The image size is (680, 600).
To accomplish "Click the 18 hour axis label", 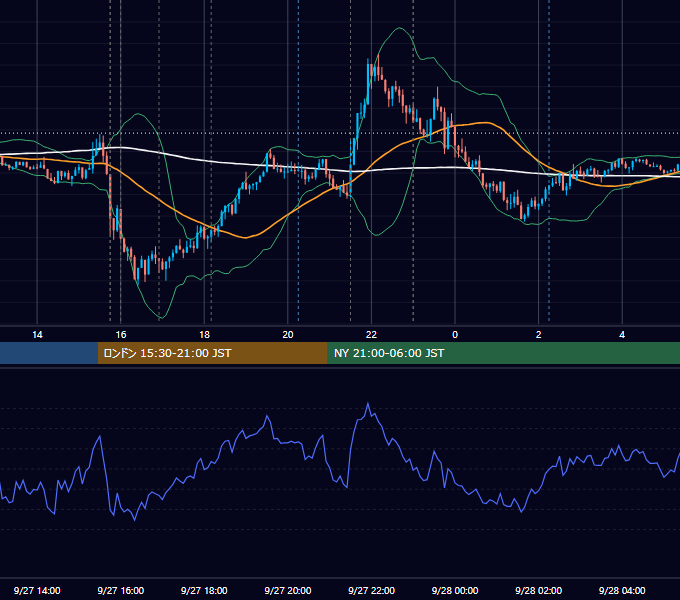I will (204, 335).
